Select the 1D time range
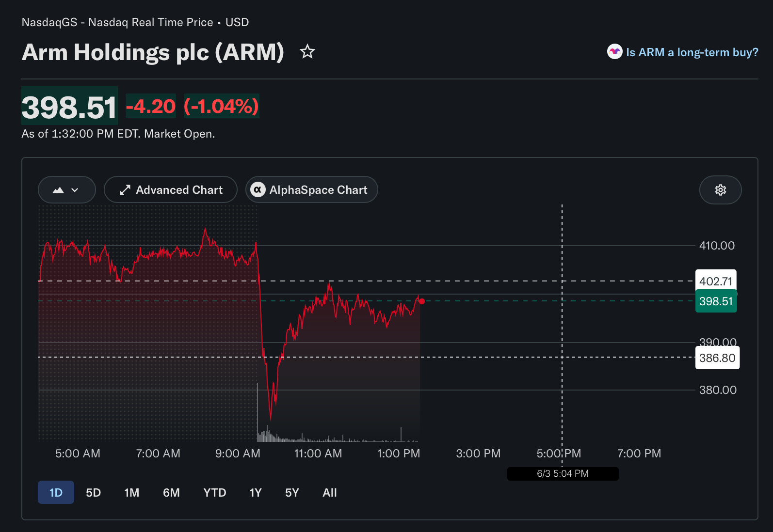Viewport: 773px width, 532px height. pos(56,492)
